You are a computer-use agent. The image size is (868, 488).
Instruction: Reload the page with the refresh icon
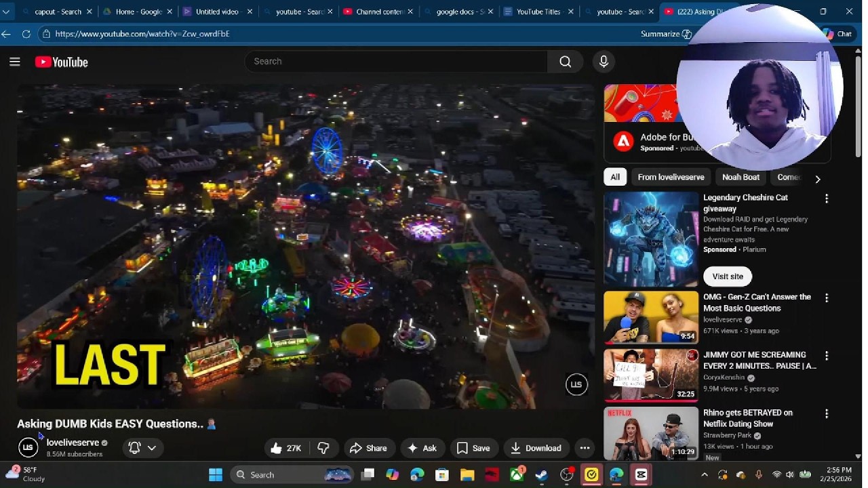click(x=26, y=34)
